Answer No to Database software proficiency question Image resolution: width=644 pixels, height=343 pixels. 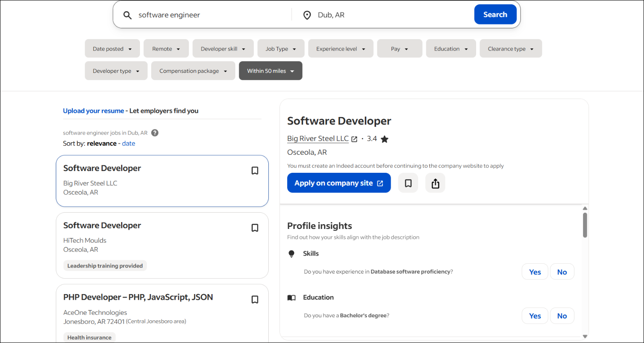click(x=562, y=271)
